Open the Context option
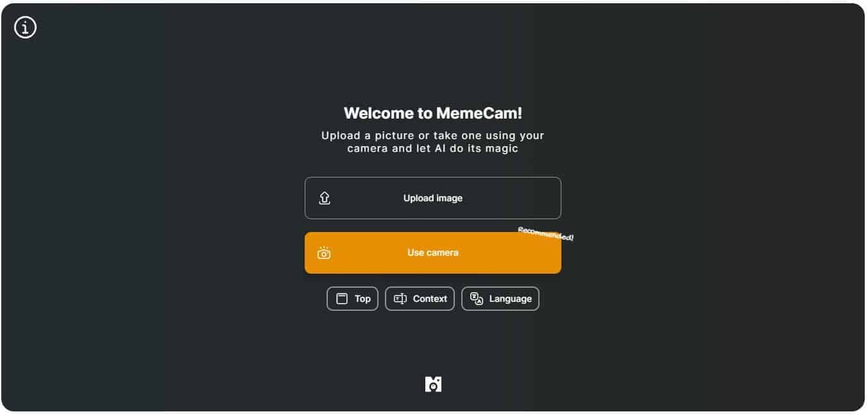 click(420, 299)
